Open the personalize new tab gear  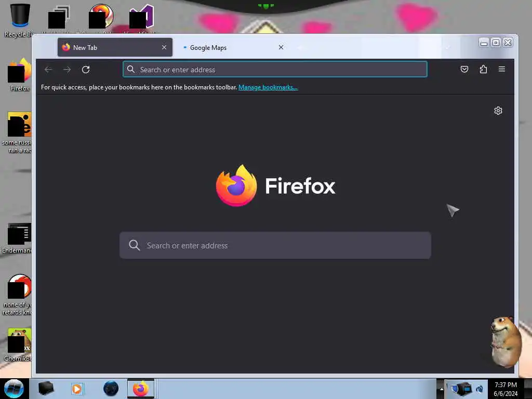(498, 111)
